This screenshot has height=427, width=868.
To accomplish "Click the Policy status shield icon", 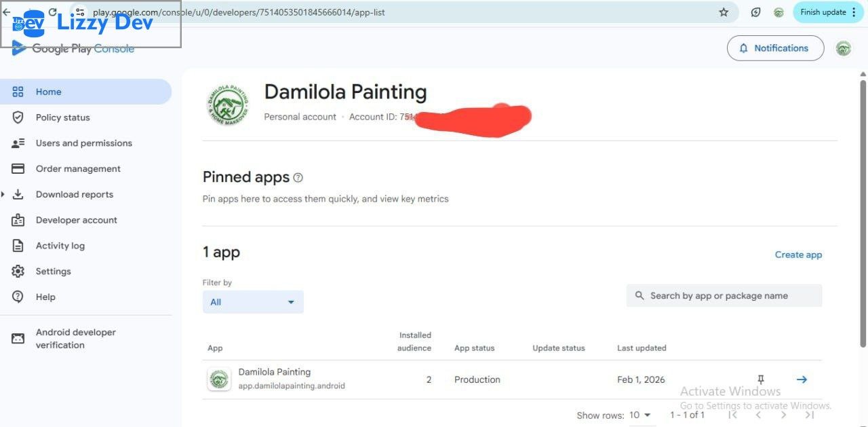I will [18, 117].
